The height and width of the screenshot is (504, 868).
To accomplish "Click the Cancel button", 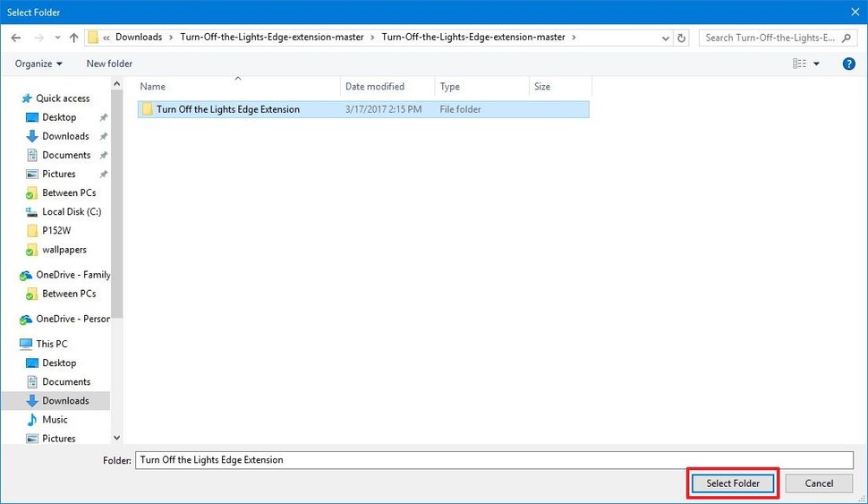I will coord(819,483).
